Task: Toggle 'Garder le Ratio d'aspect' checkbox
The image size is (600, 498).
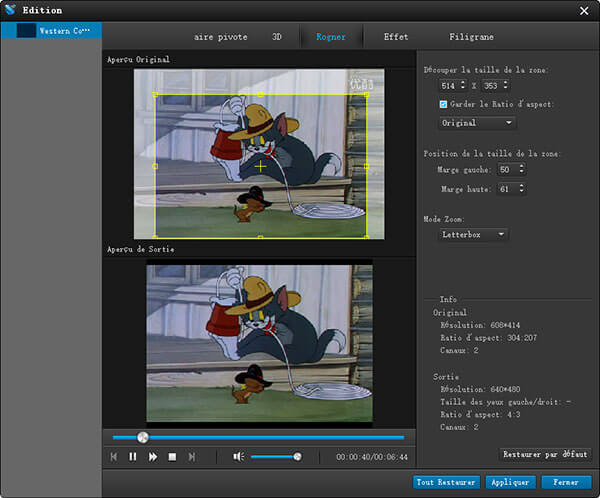Action: tap(443, 104)
